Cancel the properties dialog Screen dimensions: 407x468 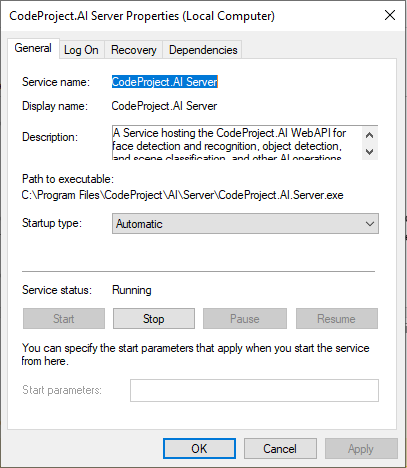pyautogui.click(x=280, y=449)
